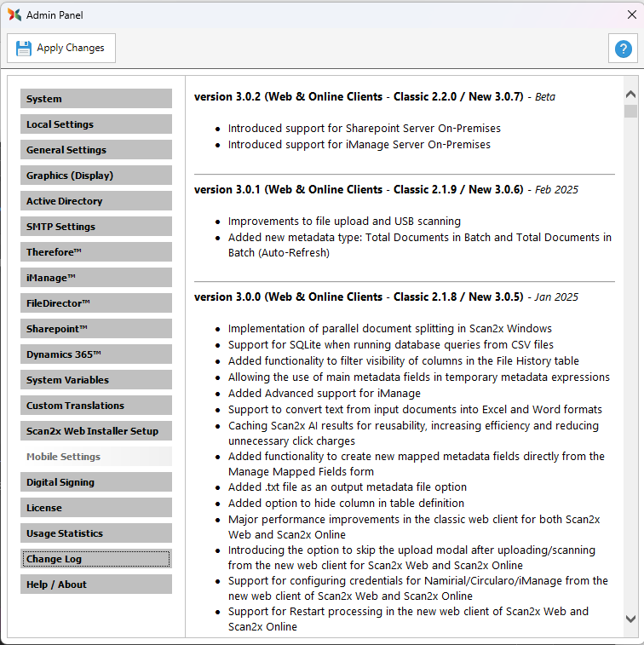Image resolution: width=644 pixels, height=645 pixels.
Task: Click the version 3.0.2 heading
Action: coord(375,96)
